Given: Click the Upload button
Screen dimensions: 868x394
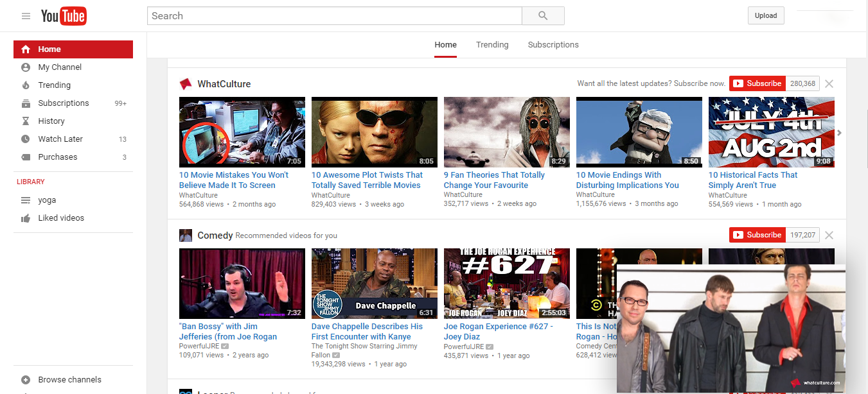Looking at the screenshot, I should coord(766,16).
